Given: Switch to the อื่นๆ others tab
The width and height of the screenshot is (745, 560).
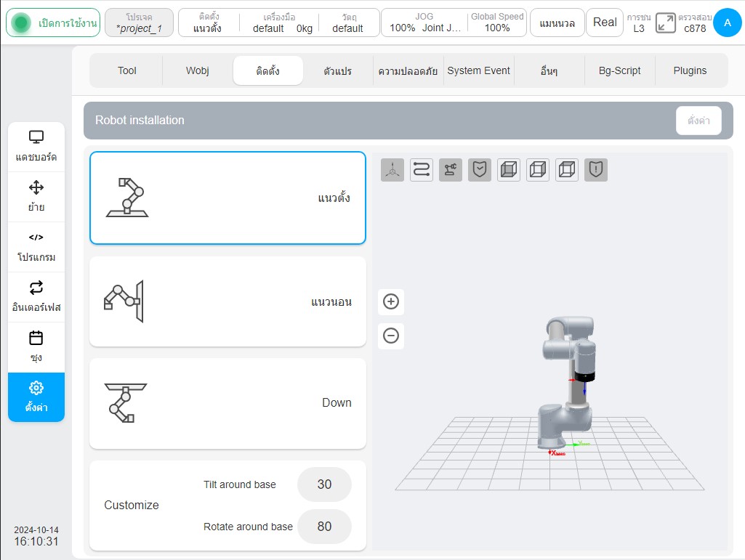Looking at the screenshot, I should [549, 70].
